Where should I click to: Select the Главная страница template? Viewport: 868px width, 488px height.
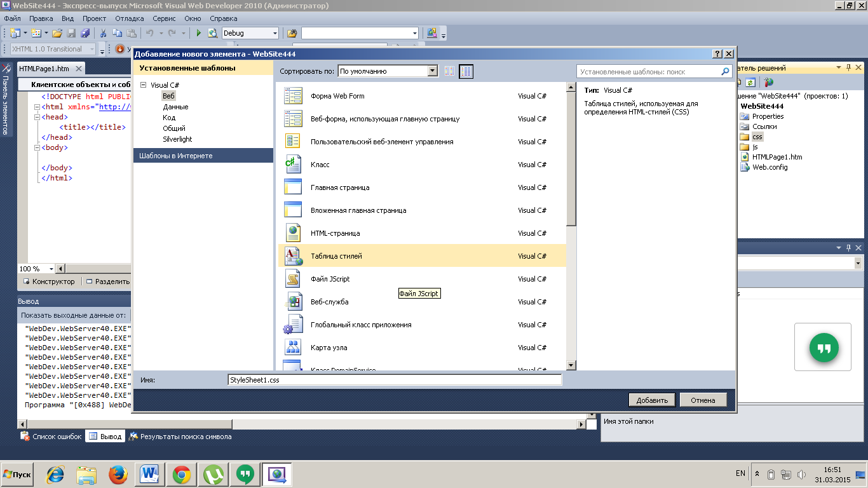click(x=422, y=187)
